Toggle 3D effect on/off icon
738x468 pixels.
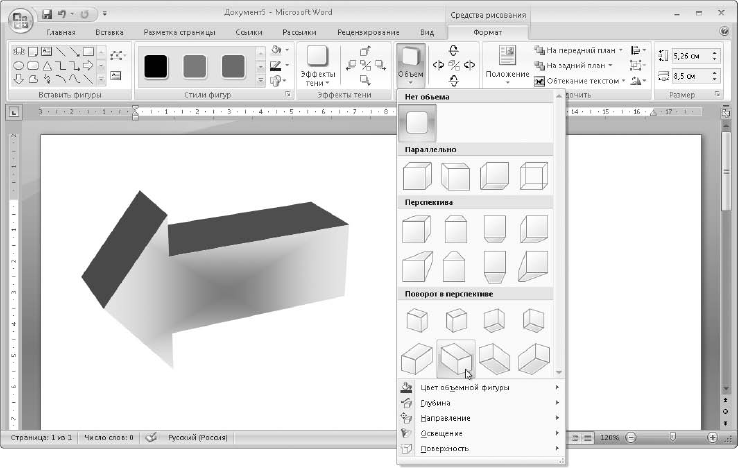(x=454, y=65)
